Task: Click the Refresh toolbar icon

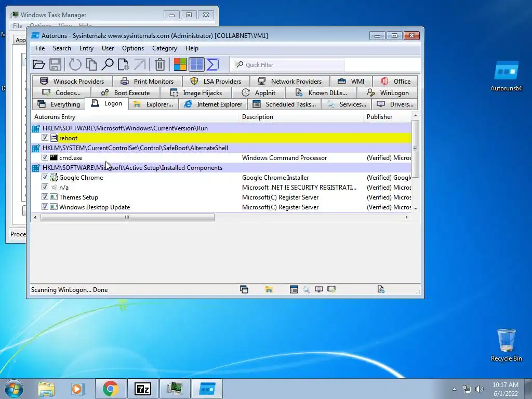Action: coord(75,64)
